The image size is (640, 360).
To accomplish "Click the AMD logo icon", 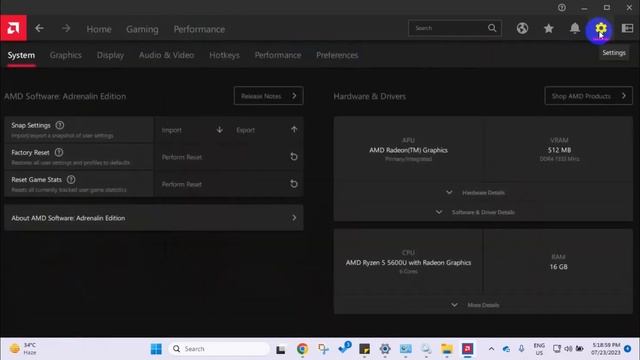I will (13, 28).
